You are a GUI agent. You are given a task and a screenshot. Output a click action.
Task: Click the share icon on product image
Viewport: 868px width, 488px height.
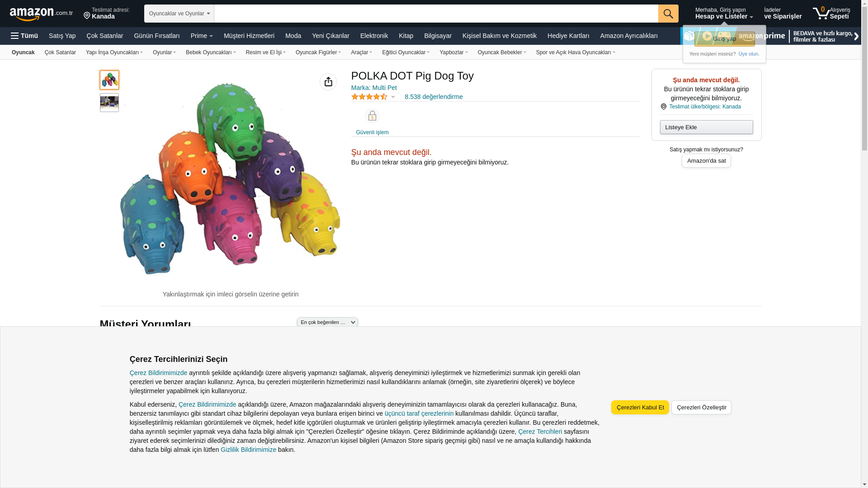[328, 82]
